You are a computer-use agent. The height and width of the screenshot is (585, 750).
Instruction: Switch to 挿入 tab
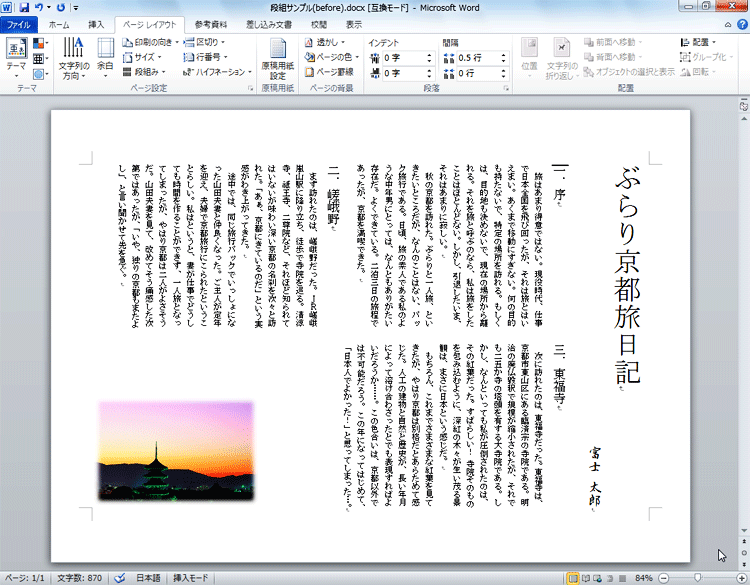tap(96, 25)
